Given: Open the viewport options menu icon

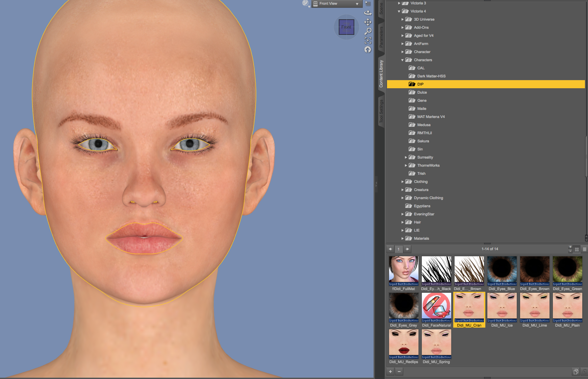Looking at the screenshot, I should [x=368, y=3].
